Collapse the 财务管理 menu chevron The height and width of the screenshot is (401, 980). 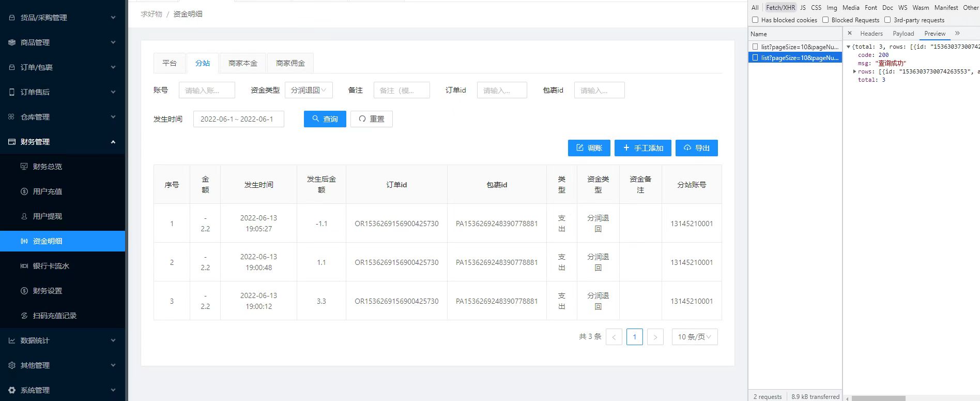point(113,142)
